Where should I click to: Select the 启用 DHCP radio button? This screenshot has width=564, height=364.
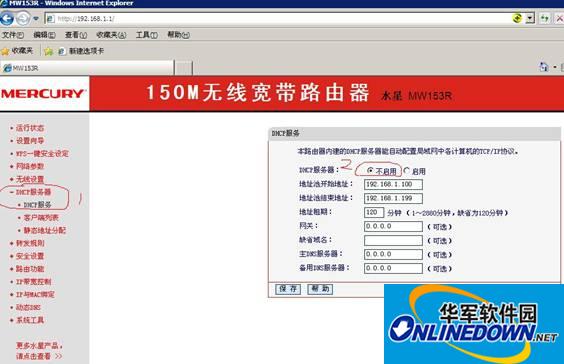point(406,171)
